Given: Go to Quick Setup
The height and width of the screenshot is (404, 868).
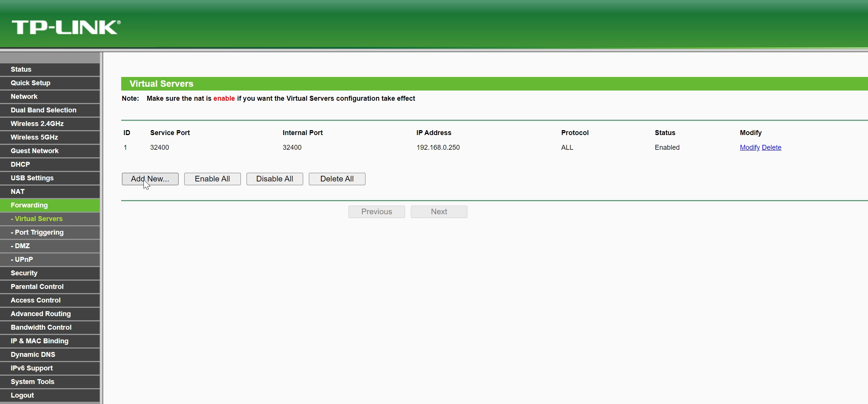Looking at the screenshot, I should coord(50,83).
